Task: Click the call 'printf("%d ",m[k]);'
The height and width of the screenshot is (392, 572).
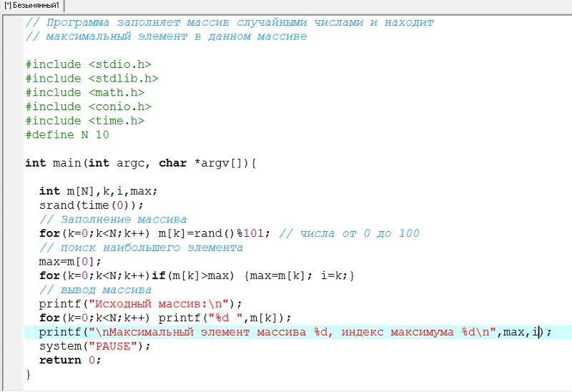Action: (225, 318)
